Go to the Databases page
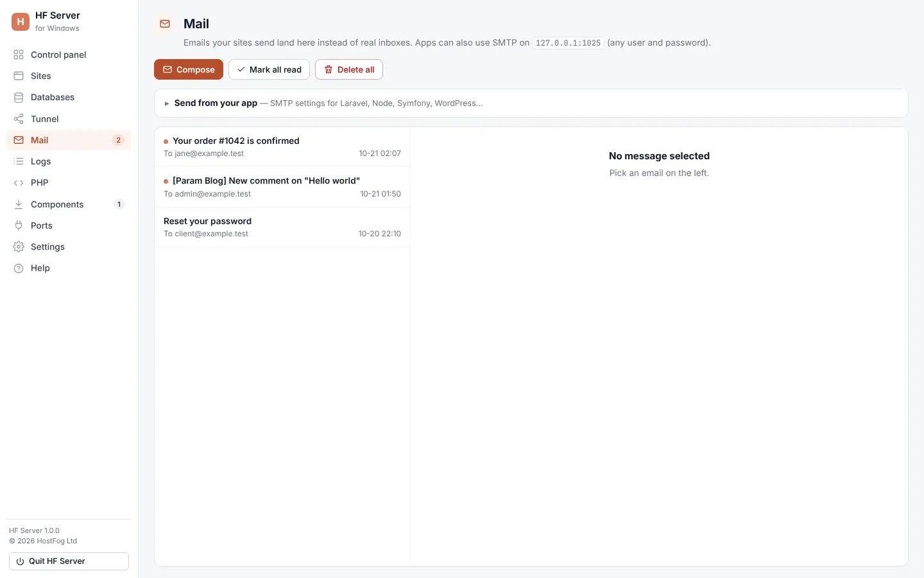Viewport: 924px width, 578px height. pos(69,97)
